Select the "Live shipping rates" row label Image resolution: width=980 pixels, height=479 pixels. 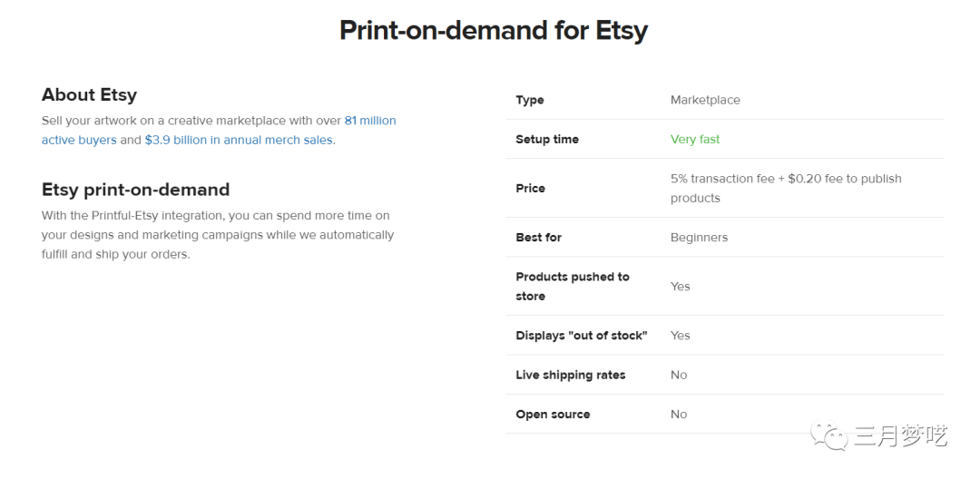[x=571, y=376]
